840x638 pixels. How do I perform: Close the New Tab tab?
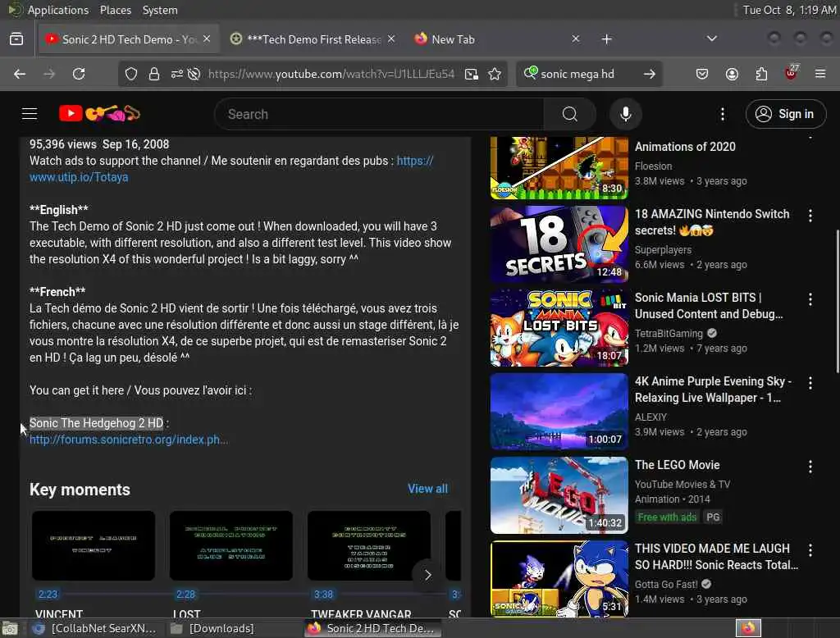pos(575,39)
